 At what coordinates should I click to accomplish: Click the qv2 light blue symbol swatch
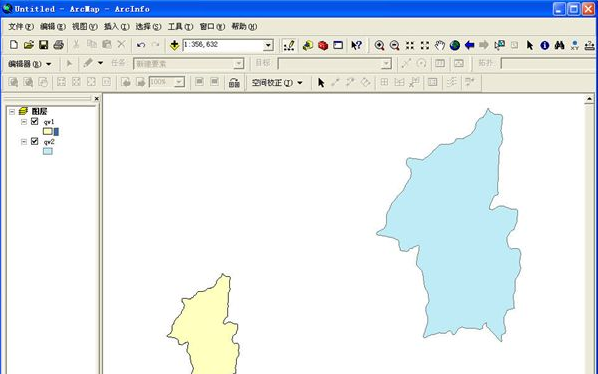(x=48, y=151)
